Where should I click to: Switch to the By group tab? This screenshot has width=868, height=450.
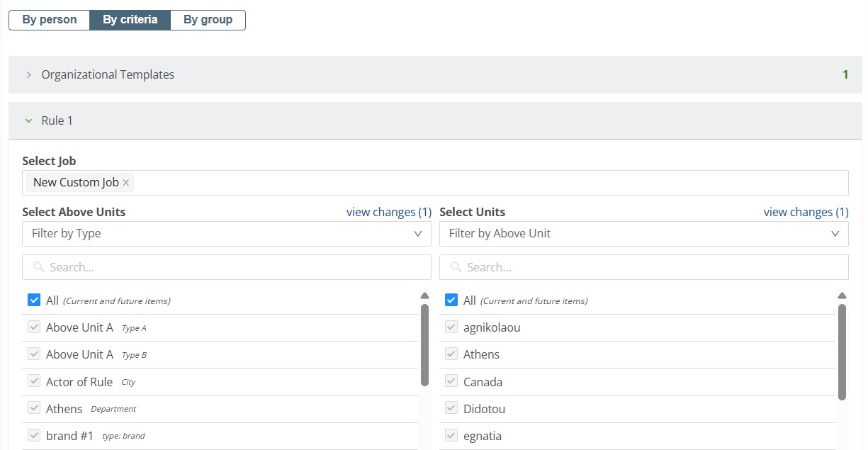click(208, 20)
